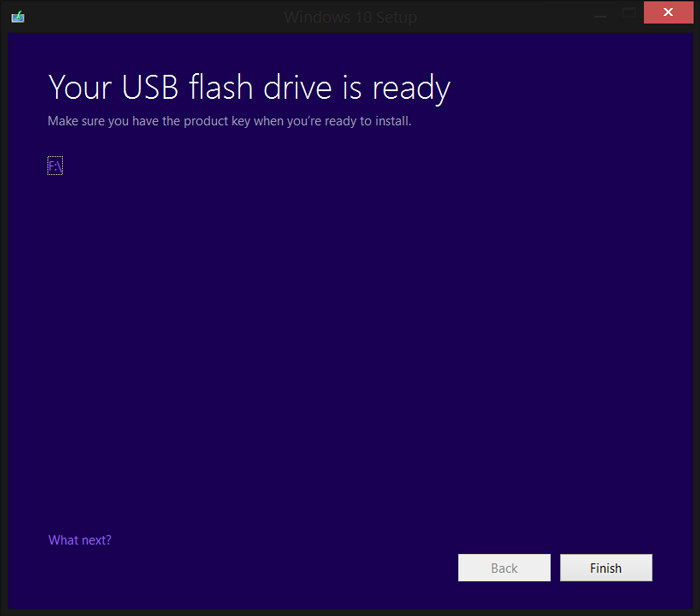This screenshot has width=700, height=616.
Task: Maximize the Windows 10 Setup window
Action: pyautogui.click(x=629, y=13)
